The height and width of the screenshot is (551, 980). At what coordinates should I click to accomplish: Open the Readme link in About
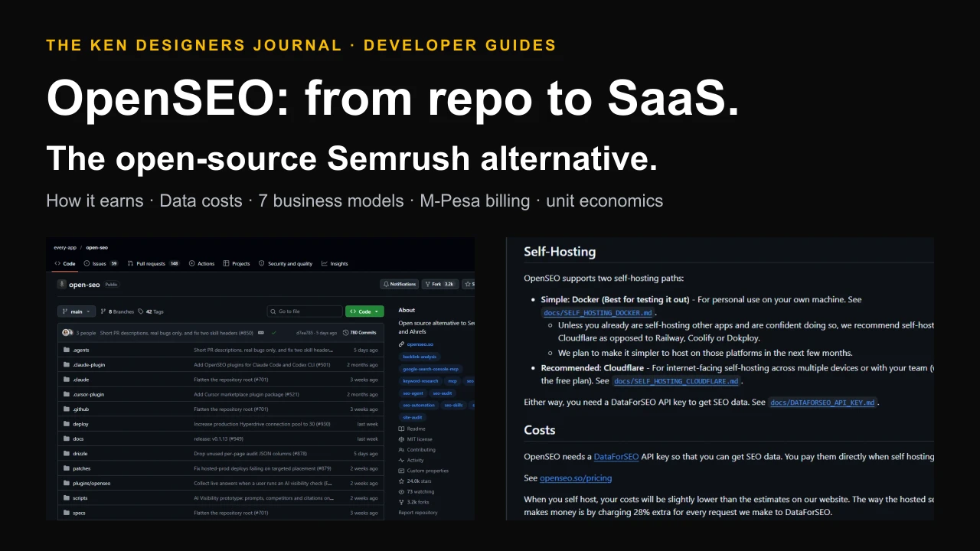click(x=412, y=429)
